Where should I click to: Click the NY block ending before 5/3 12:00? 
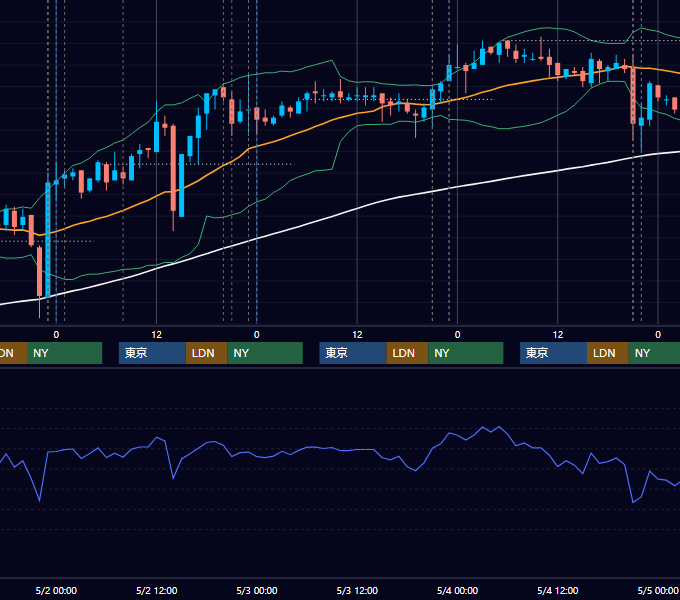(x=265, y=353)
